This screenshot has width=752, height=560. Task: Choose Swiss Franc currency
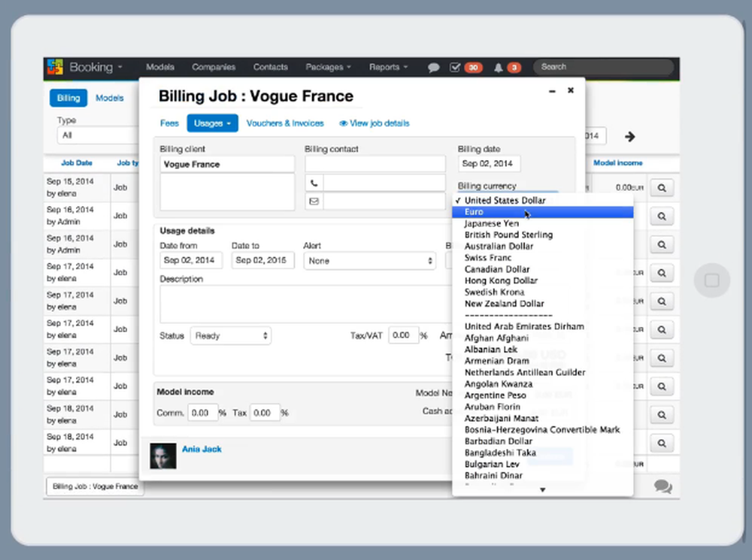click(542, 258)
